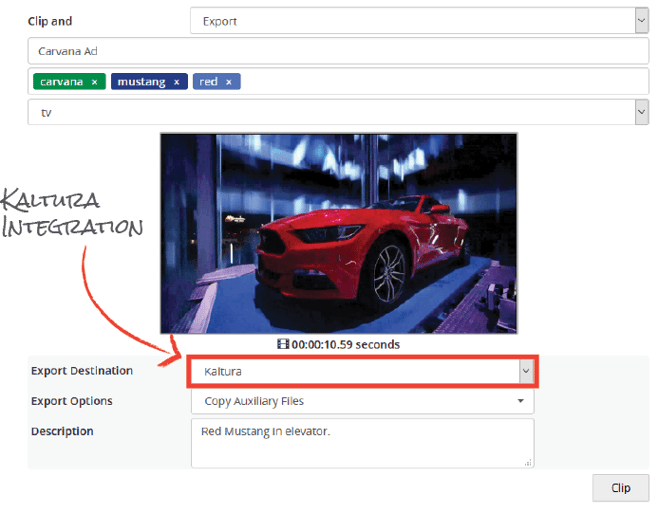This screenshot has width=658, height=513.
Task: Focus the Description text area
Action: pos(362,442)
